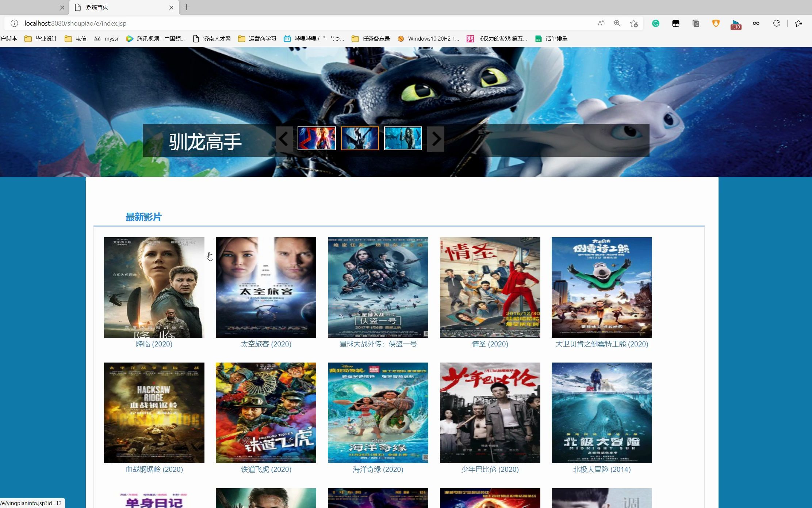
Task: Show previous slide with left carousel arrow
Action: [x=284, y=139]
